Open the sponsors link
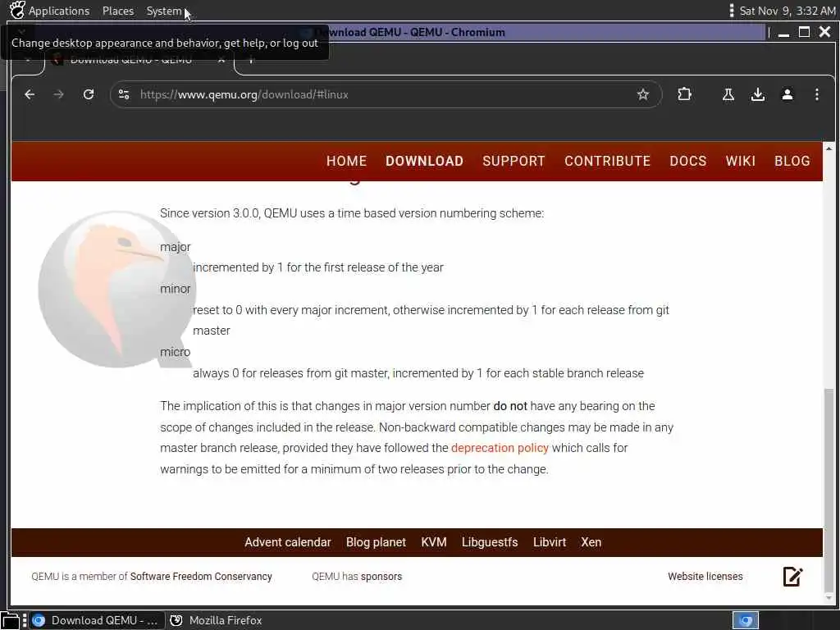The width and height of the screenshot is (840, 630). [x=381, y=577]
